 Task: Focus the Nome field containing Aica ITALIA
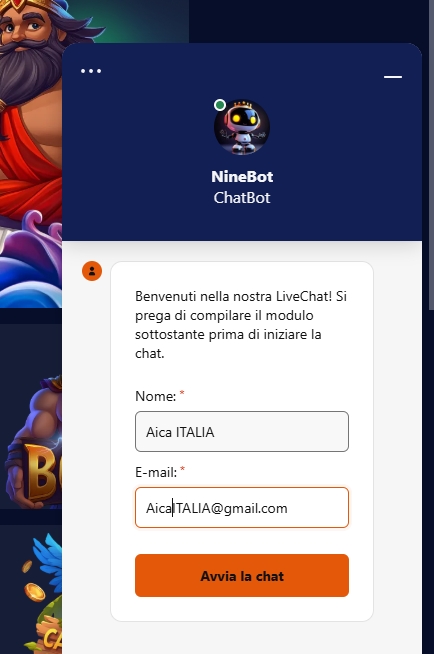coord(242,431)
